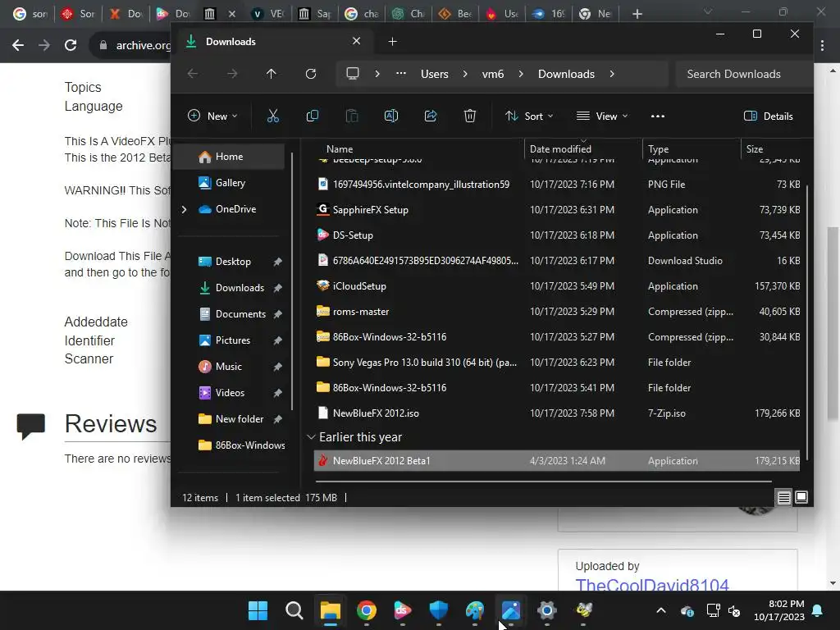Image resolution: width=840 pixels, height=630 pixels.
Task: Add a new Explorer tab
Action: 392,41
